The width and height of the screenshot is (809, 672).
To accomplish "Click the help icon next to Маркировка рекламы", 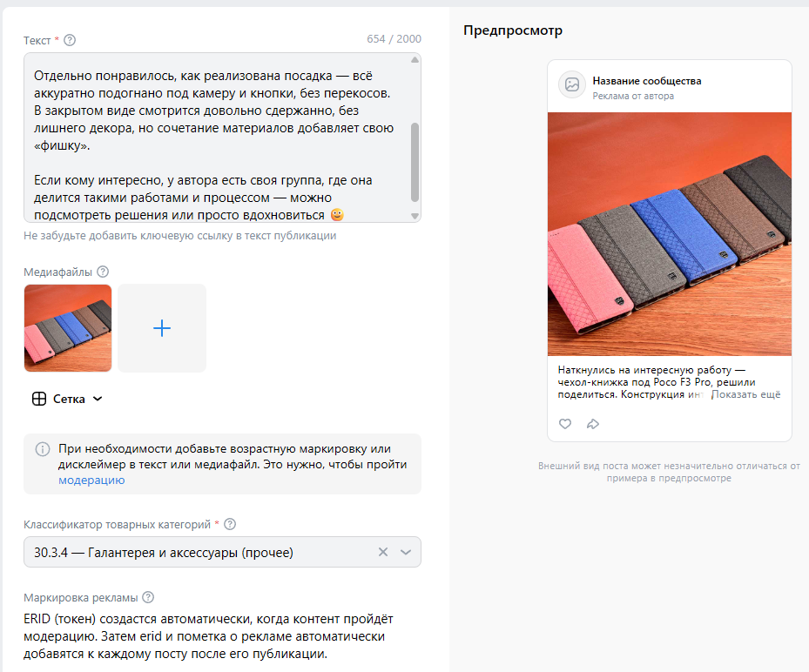I will click(148, 597).
